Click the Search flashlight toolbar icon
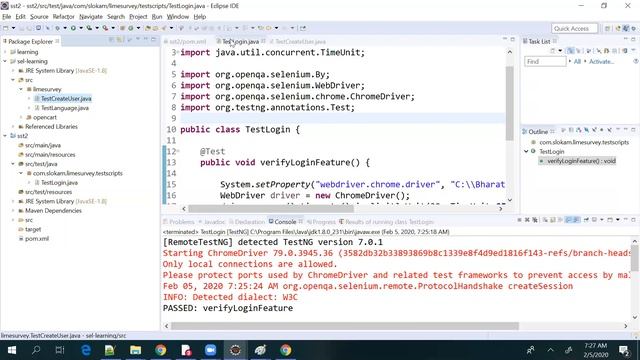 [x=164, y=28]
